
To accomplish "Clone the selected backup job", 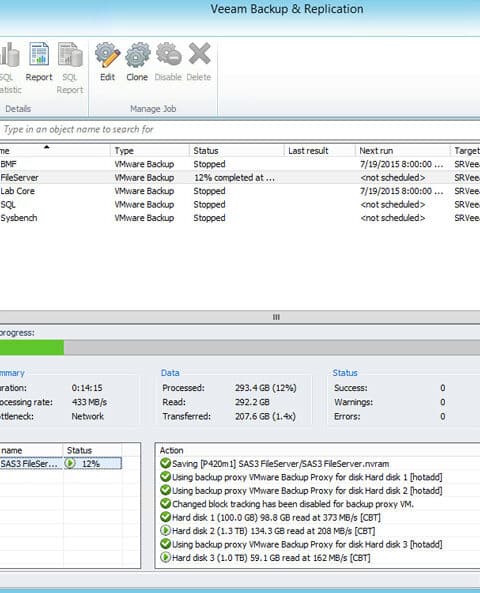I will (x=137, y=62).
